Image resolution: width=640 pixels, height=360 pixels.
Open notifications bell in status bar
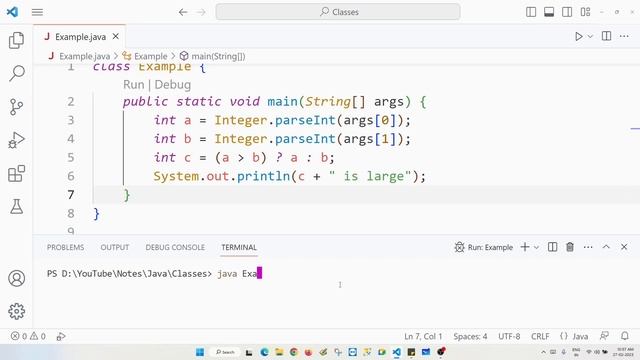(625, 336)
